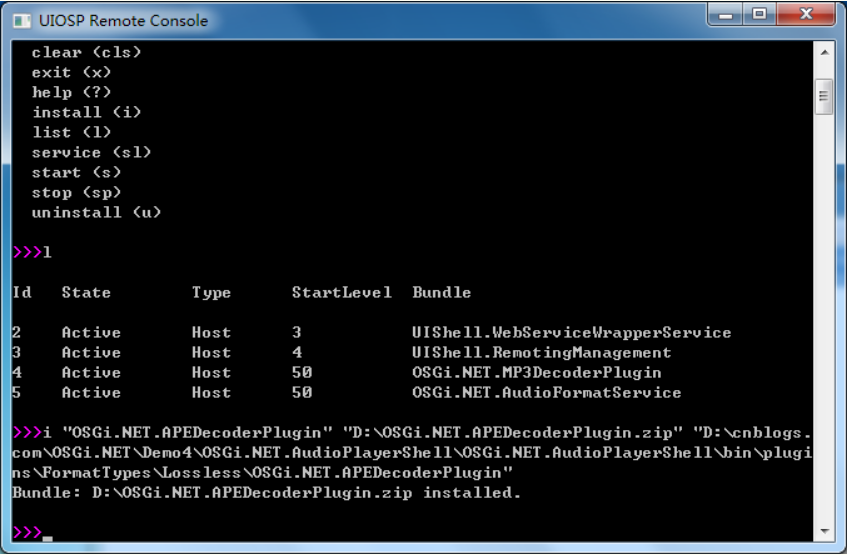This screenshot has width=847, height=555.
Task: Click the empty scrollbar track below thumb
Action: point(824,318)
